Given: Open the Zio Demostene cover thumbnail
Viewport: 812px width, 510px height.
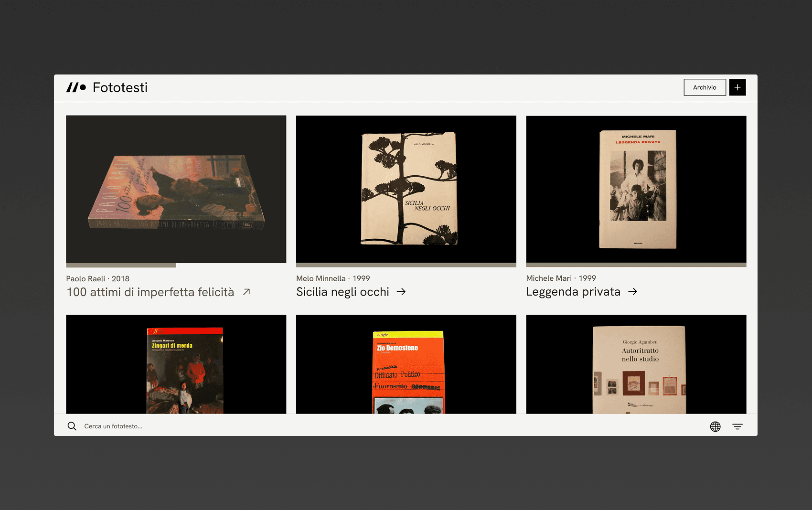Looking at the screenshot, I should [406, 364].
